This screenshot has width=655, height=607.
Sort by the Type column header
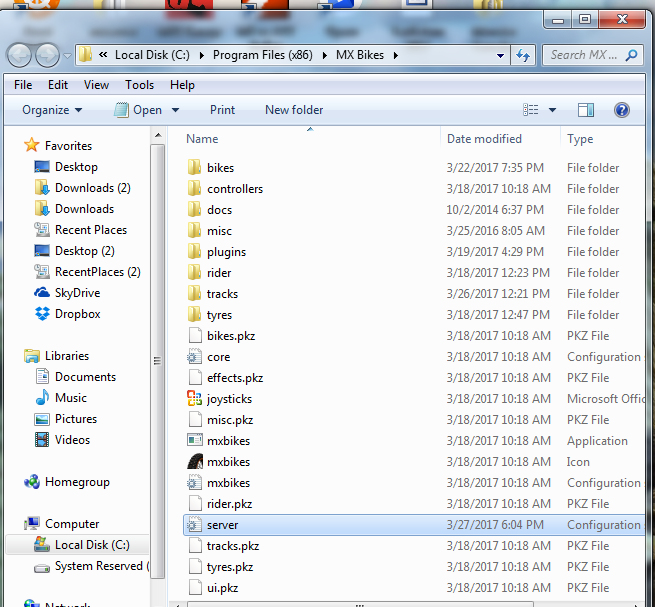click(580, 139)
